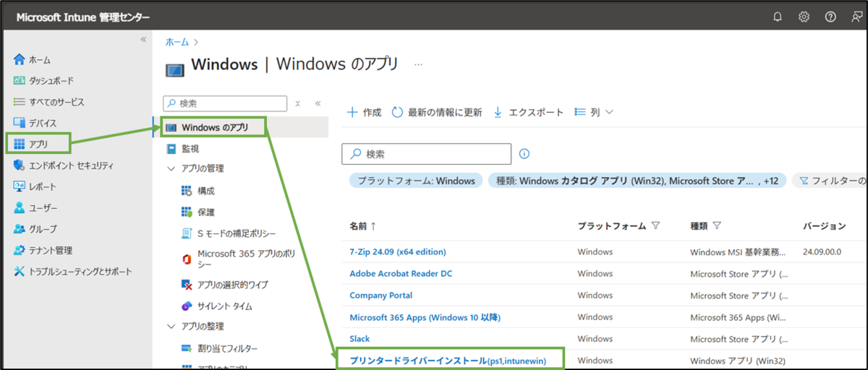868x370 pixels.
Task: Click the app list search field
Action: click(427, 154)
